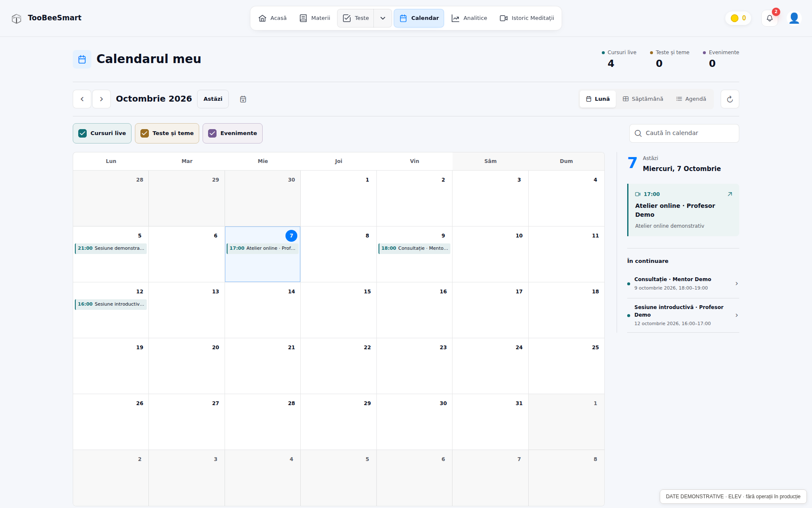Expand the Teste dropdown arrow
The width and height of the screenshot is (812, 508).
click(x=383, y=18)
